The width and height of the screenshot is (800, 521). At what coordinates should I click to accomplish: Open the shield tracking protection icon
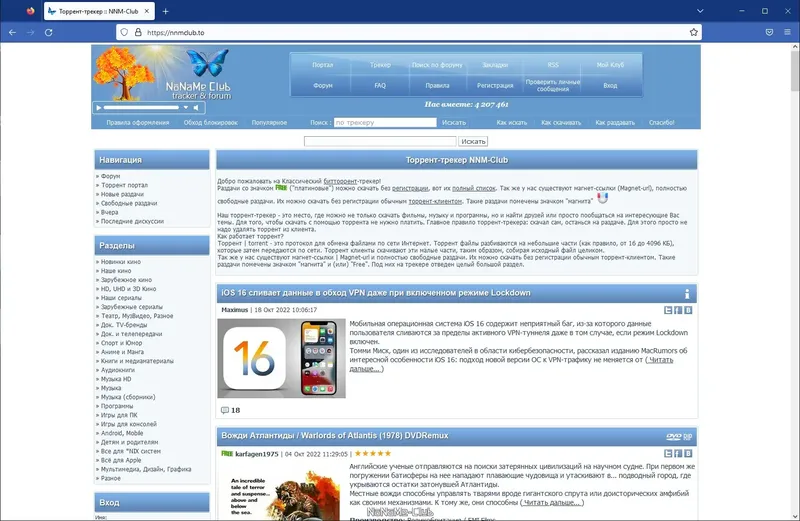124,32
